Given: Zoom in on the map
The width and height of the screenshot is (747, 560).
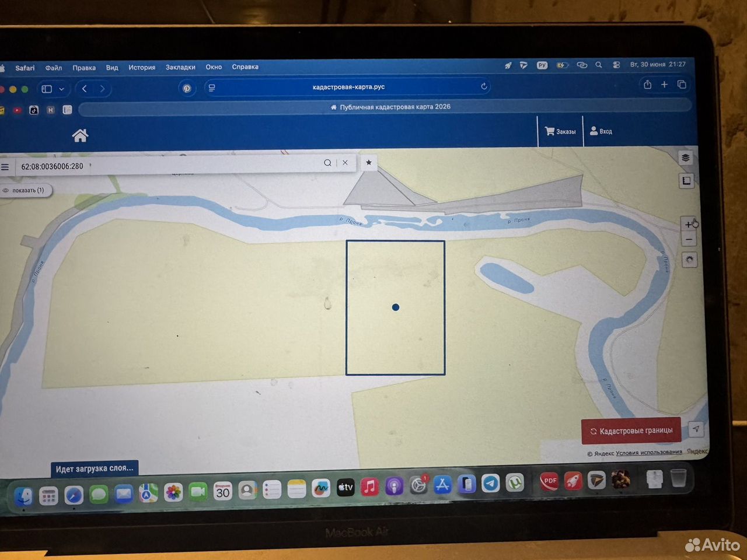Looking at the screenshot, I should (x=689, y=225).
